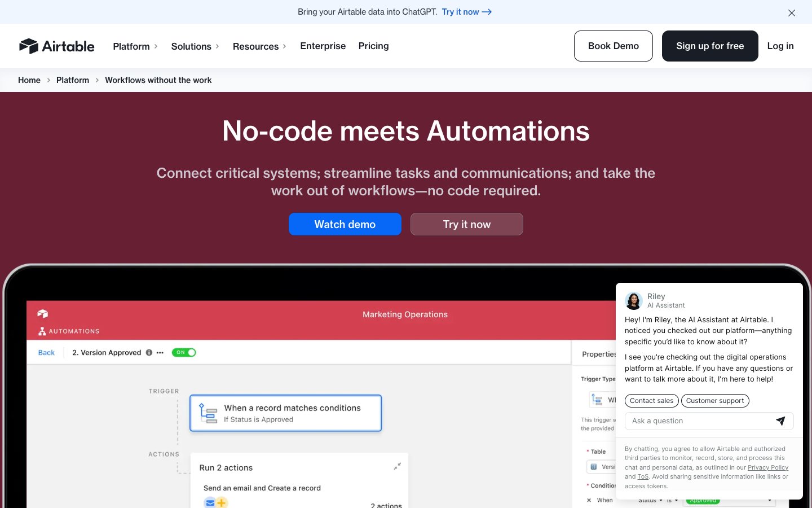Switch to the Properties tab
Viewport: 812px width, 508px height.
[599, 354]
